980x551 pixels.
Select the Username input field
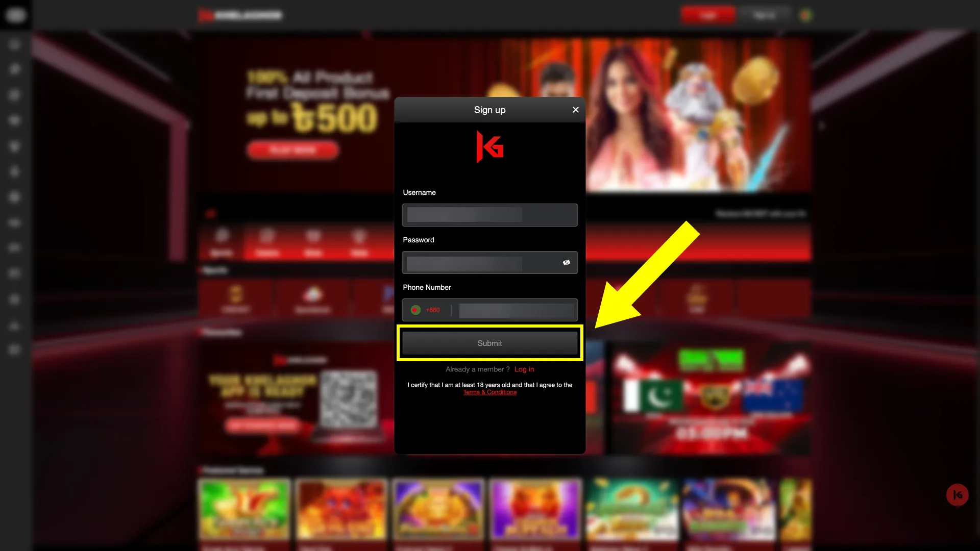coord(490,215)
